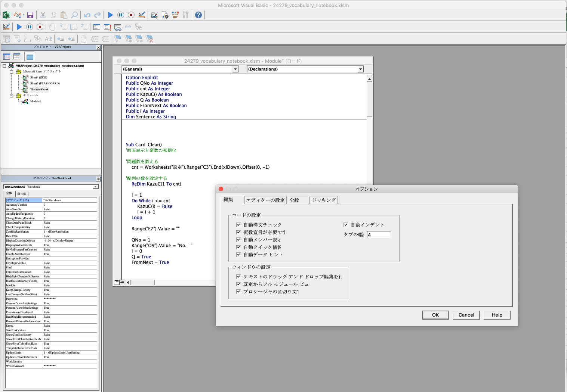567x392 pixels.
Task: Click the Redo arrow icon
Action: (98, 15)
